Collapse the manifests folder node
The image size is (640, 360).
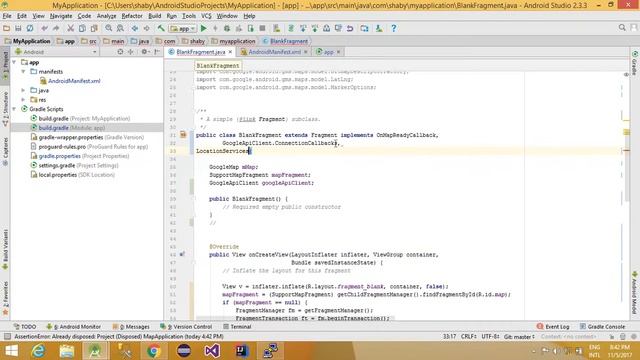[x=24, y=71]
